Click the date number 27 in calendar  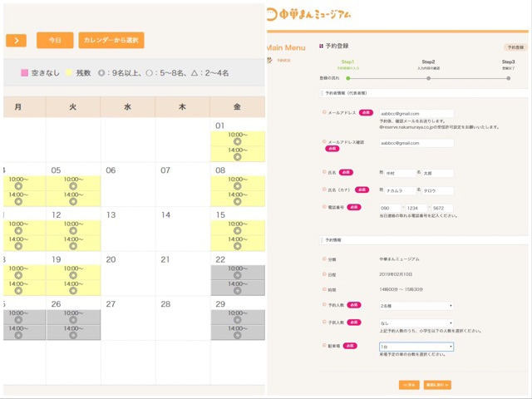pos(111,304)
